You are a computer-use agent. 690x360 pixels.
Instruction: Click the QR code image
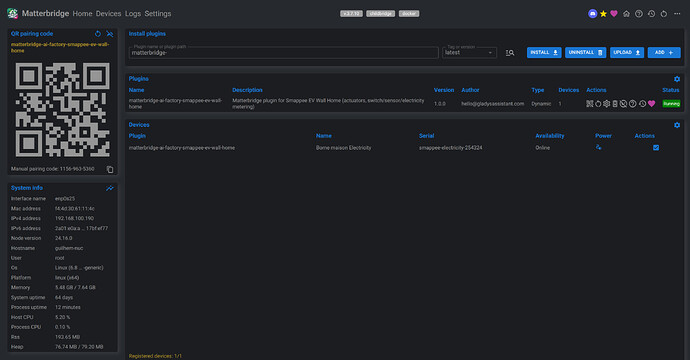point(62,110)
